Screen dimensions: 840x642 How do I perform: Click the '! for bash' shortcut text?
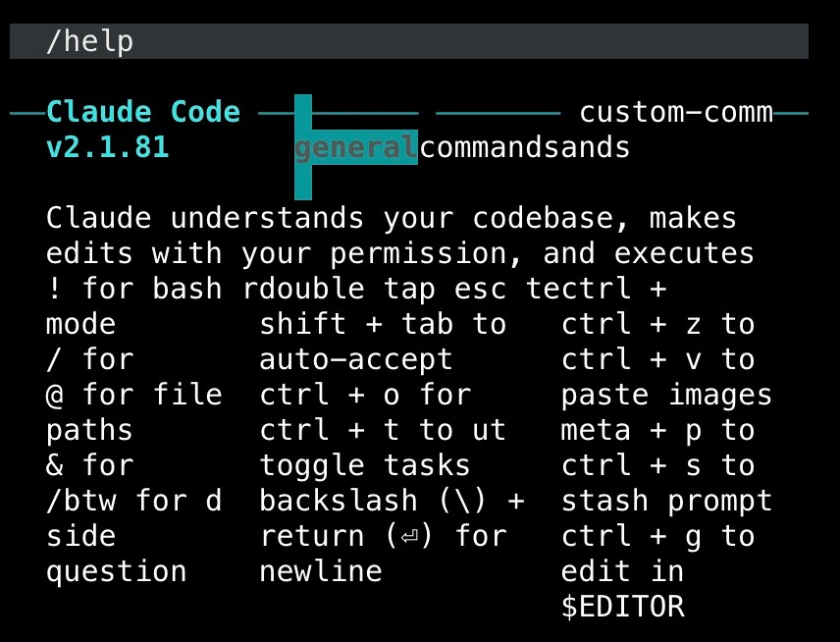coord(133,289)
